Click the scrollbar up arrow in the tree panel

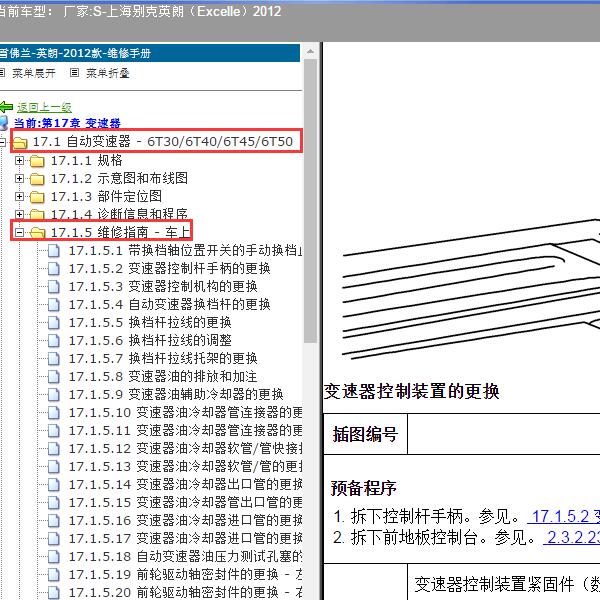click(x=310, y=51)
